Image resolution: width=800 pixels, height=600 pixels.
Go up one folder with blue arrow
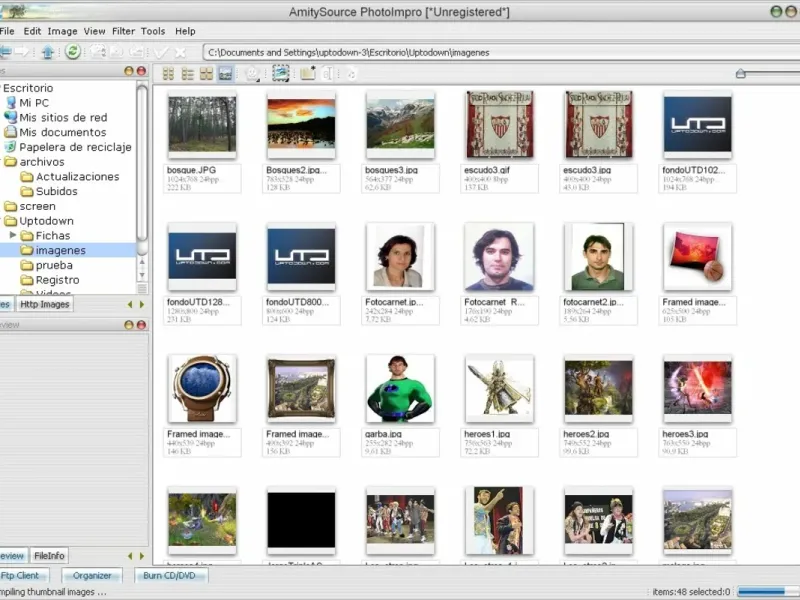pyautogui.click(x=47, y=52)
